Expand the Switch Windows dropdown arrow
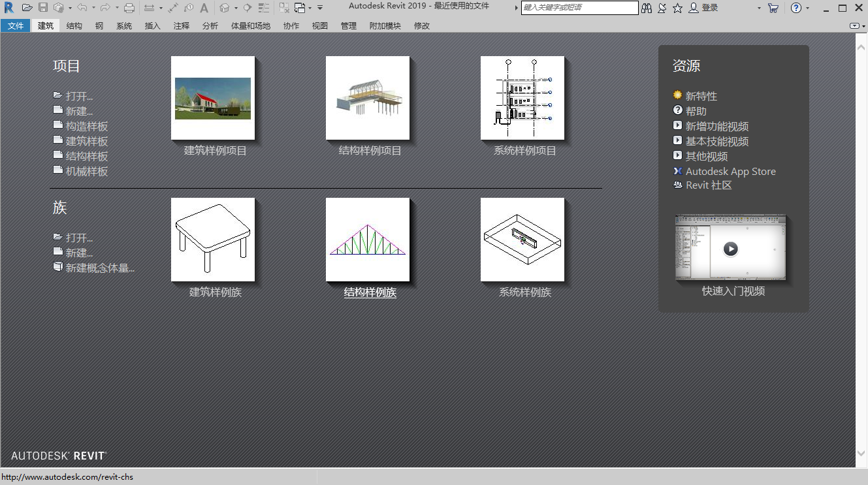868x485 pixels. [310, 8]
